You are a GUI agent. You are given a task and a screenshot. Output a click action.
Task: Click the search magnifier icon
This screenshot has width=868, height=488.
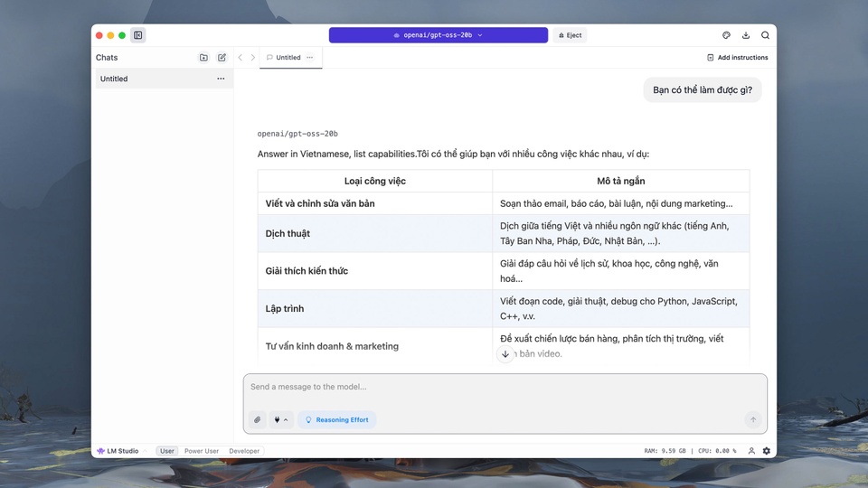click(765, 35)
